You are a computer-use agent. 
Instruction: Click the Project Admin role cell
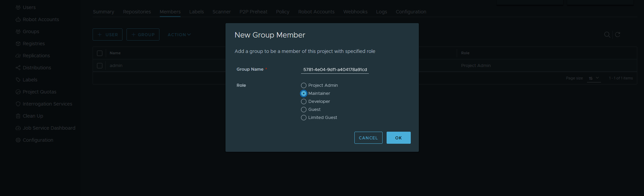point(476,66)
